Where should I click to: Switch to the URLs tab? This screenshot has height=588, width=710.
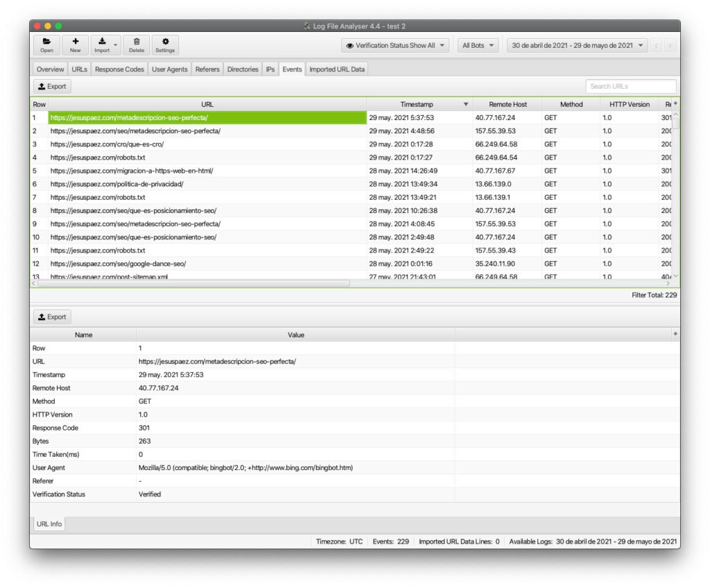point(79,69)
